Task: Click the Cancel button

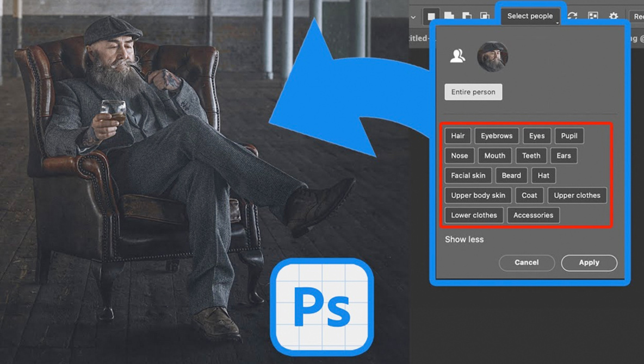Action: coord(527,262)
